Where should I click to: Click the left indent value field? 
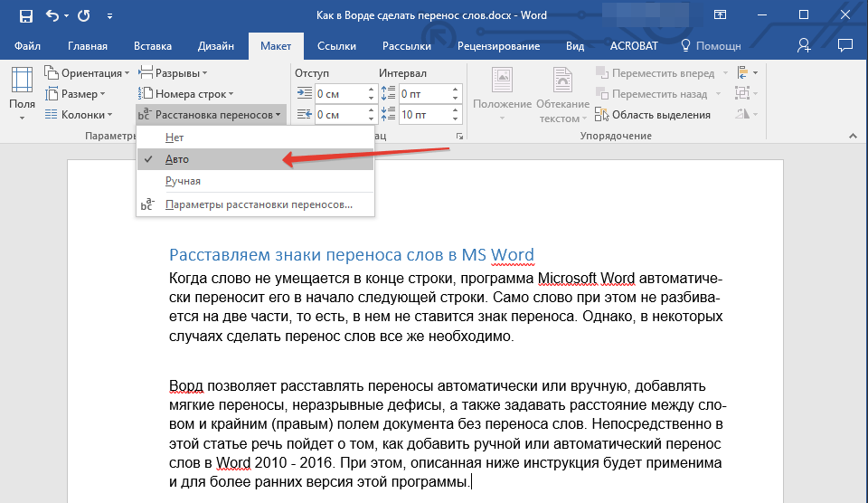[x=339, y=94]
